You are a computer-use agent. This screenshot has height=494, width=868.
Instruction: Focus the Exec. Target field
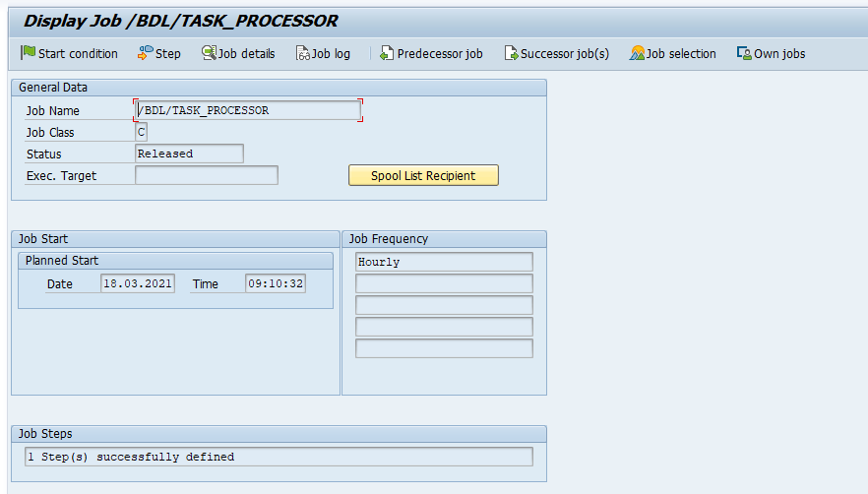(x=206, y=175)
